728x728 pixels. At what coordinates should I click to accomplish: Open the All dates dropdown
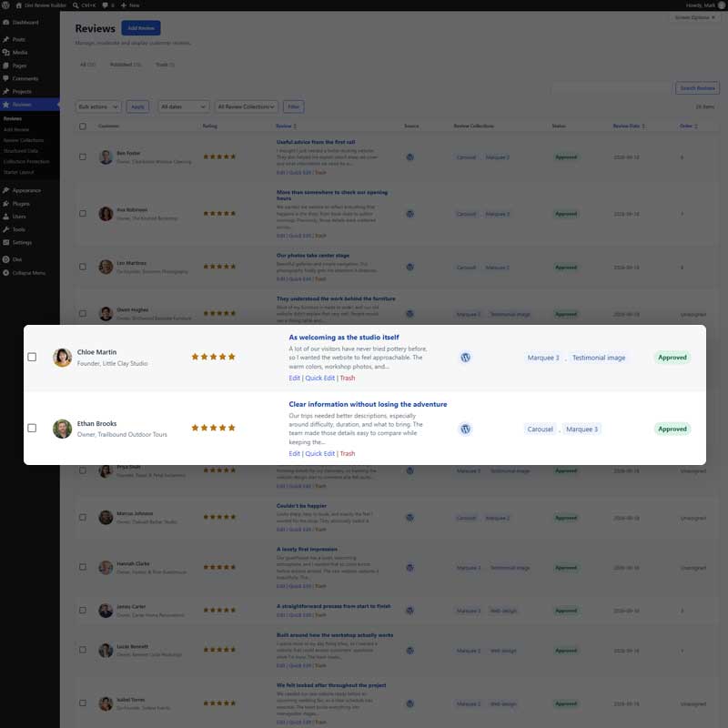click(x=184, y=106)
